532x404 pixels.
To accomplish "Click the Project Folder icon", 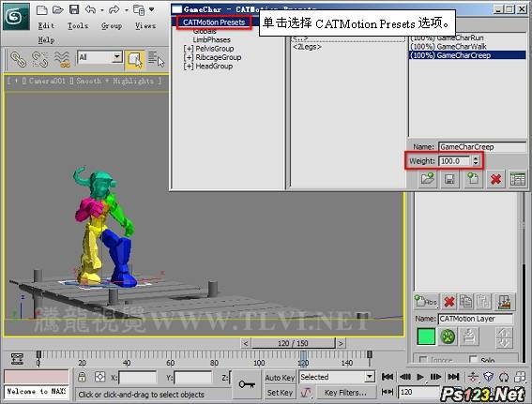I will 139,10.
